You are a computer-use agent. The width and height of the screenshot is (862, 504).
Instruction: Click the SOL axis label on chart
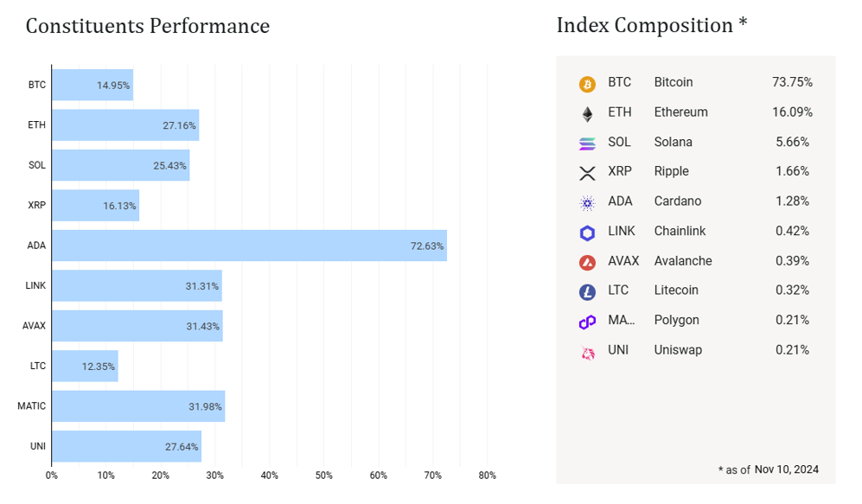coord(37,165)
